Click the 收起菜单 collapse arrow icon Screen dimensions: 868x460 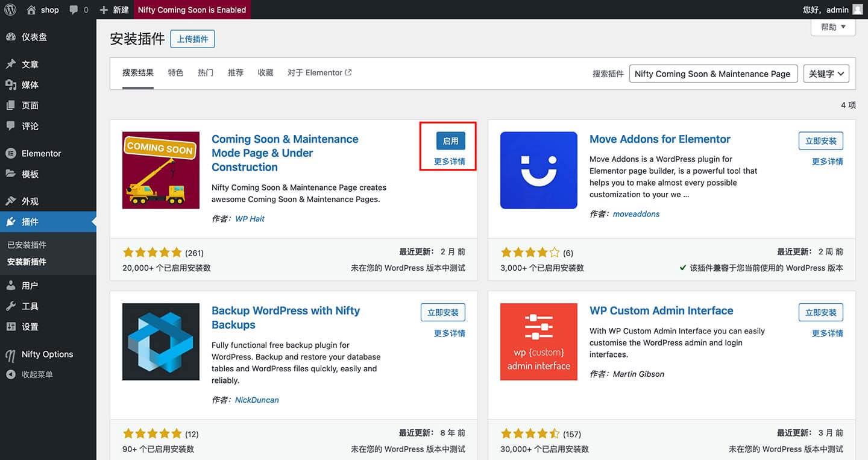11,374
